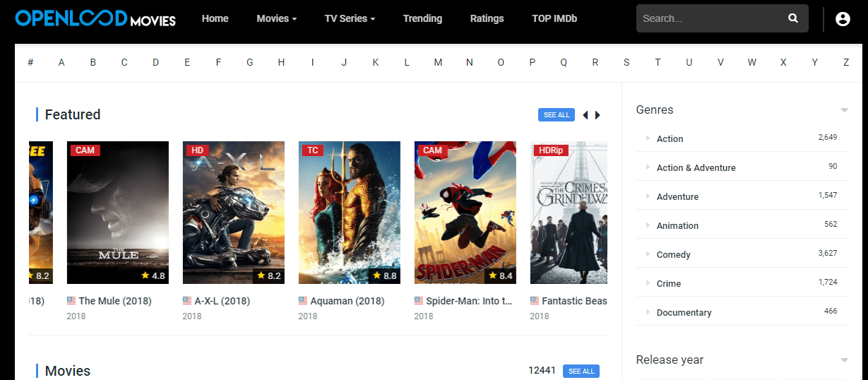Screen dimensions: 868x380
Task: Click the US flag beside Aquaman title
Action: [x=303, y=300]
